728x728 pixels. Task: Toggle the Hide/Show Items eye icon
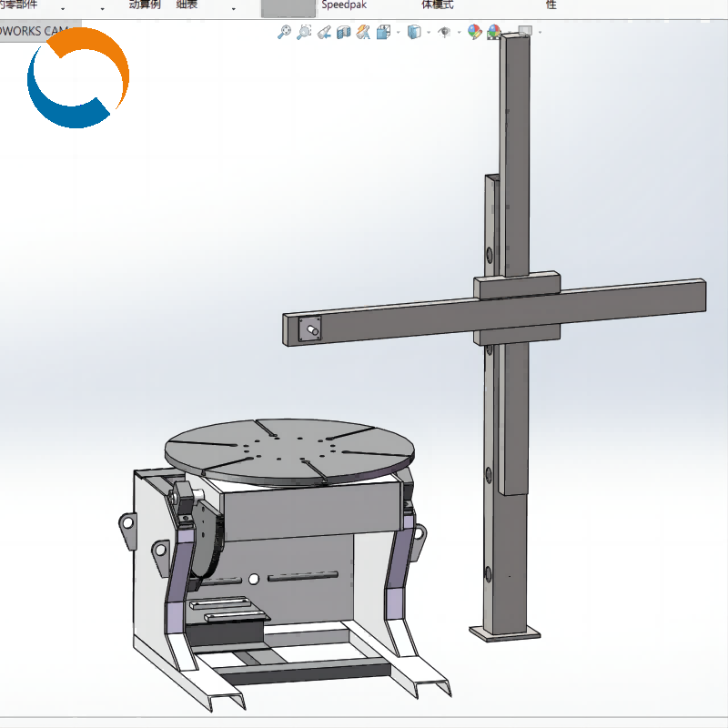tap(444, 33)
